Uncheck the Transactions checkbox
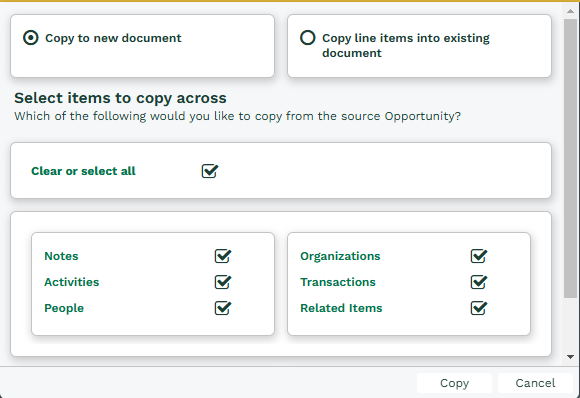Viewport: 580px width, 398px height. pyautogui.click(x=479, y=282)
